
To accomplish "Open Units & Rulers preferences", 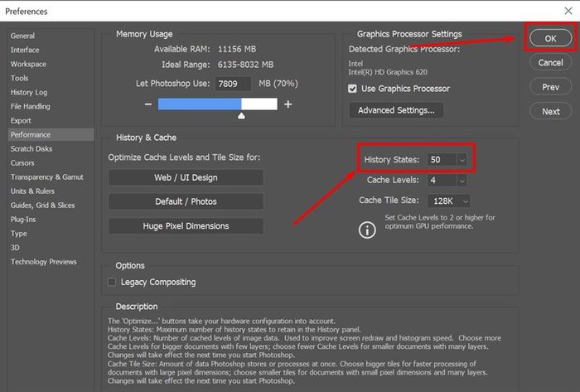I will [x=32, y=191].
